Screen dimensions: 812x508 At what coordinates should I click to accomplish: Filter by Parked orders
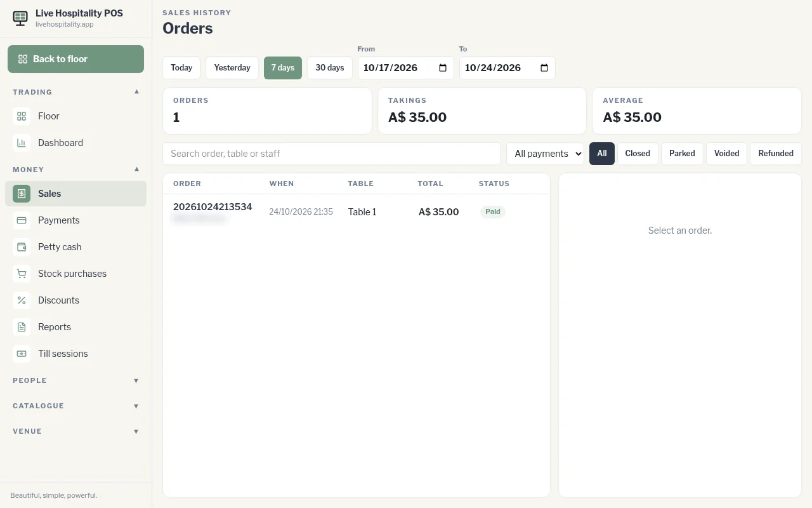(x=682, y=154)
